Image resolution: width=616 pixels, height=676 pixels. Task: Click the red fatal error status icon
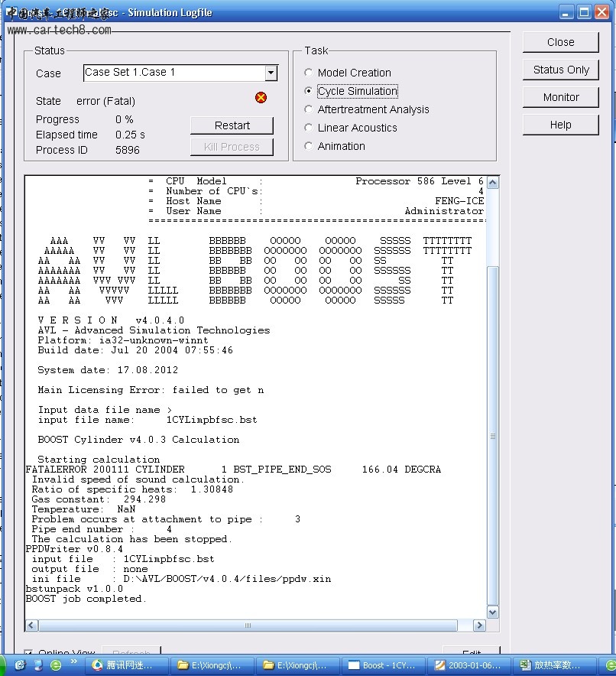tap(261, 97)
